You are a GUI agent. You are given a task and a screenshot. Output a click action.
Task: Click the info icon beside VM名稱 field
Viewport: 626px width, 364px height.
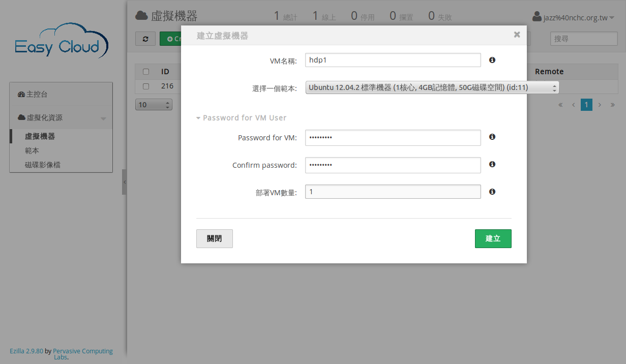pos(492,60)
